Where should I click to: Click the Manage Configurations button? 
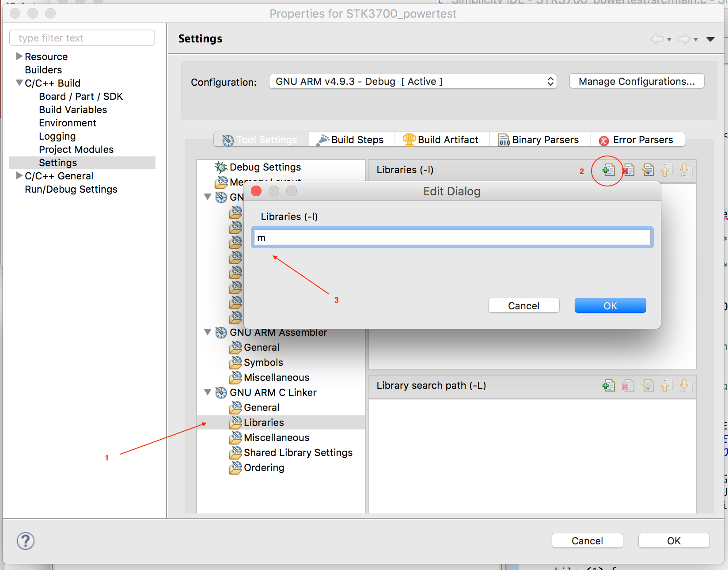tap(637, 82)
